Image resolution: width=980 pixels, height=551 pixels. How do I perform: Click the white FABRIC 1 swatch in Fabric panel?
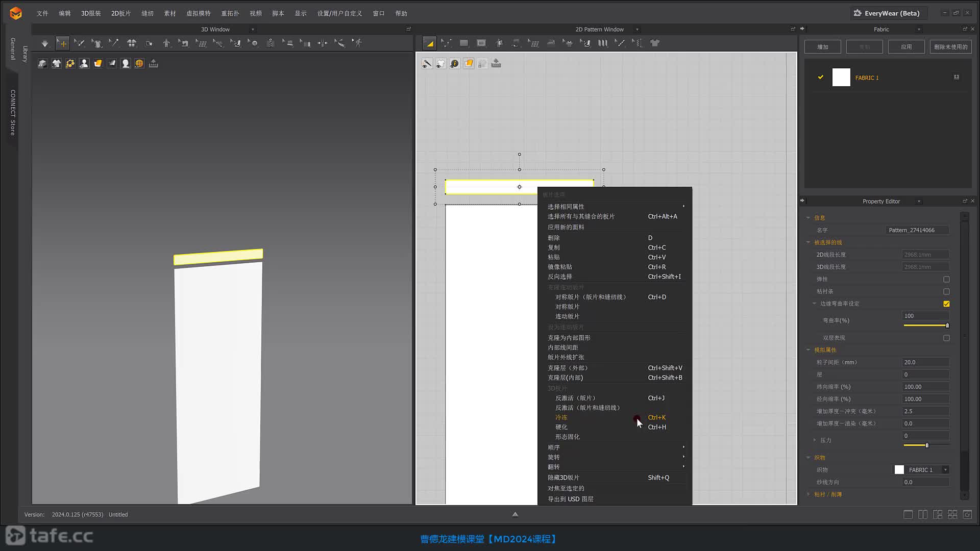[x=841, y=78]
